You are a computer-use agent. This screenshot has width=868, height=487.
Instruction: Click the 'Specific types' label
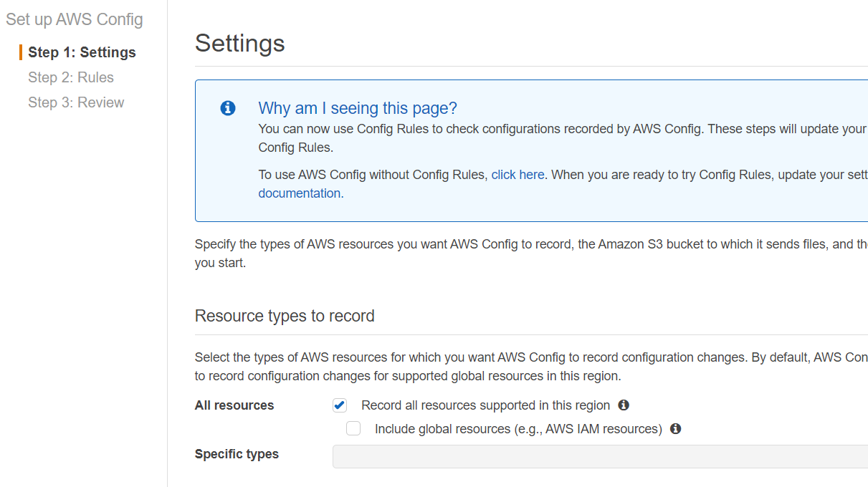pyautogui.click(x=237, y=454)
